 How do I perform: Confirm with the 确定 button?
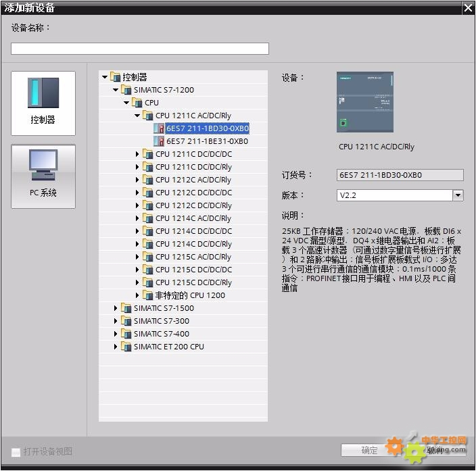click(x=369, y=450)
